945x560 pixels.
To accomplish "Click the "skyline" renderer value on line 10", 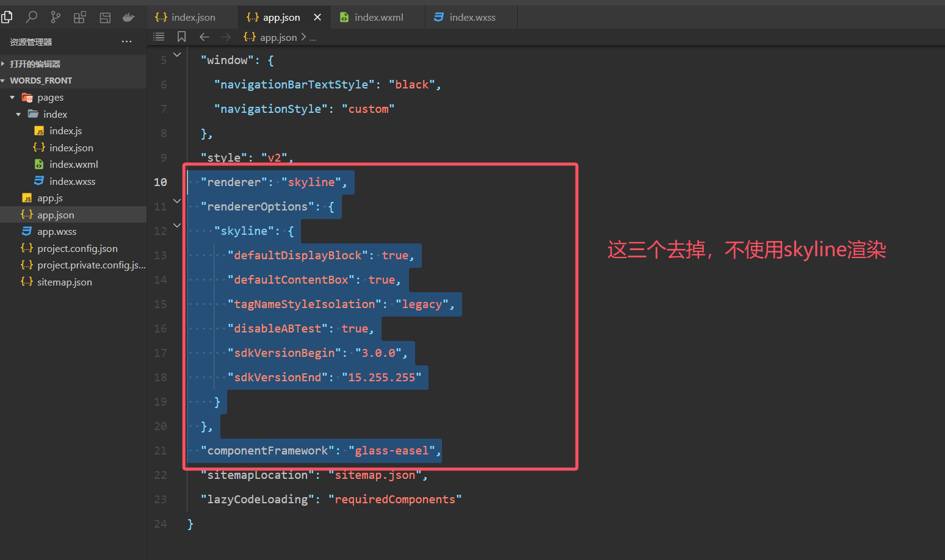I will (x=311, y=182).
